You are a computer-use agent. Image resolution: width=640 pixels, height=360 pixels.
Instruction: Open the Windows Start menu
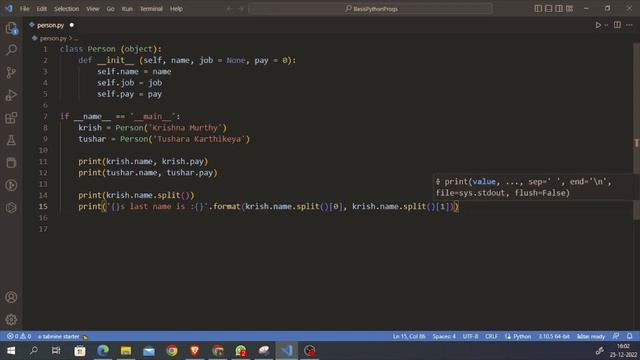[x=11, y=351]
